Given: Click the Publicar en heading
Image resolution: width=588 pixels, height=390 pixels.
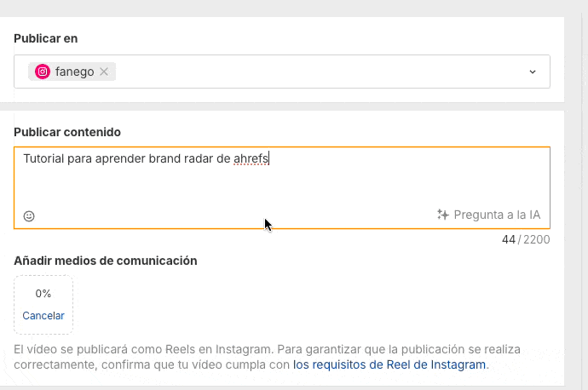Looking at the screenshot, I should (46, 38).
